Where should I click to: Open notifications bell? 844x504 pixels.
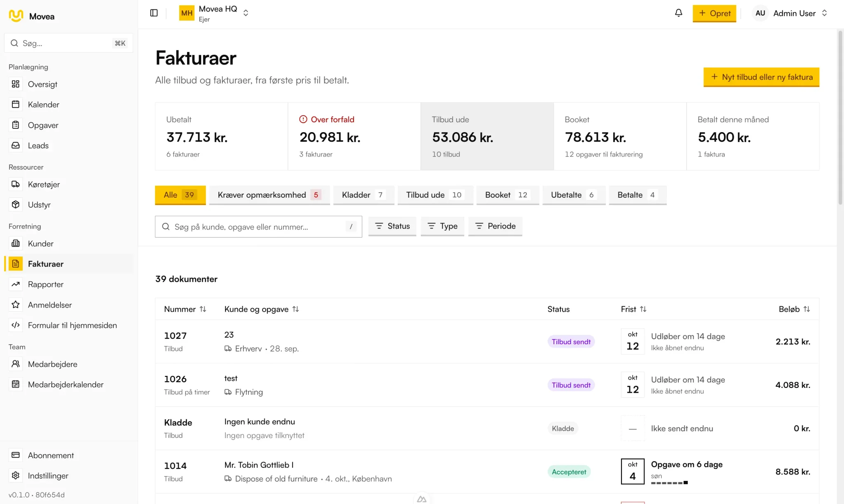678,13
